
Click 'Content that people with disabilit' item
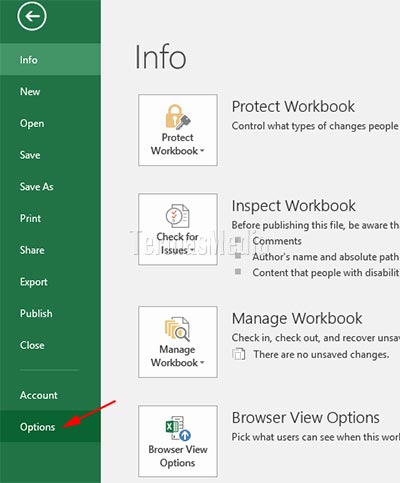(x=326, y=273)
